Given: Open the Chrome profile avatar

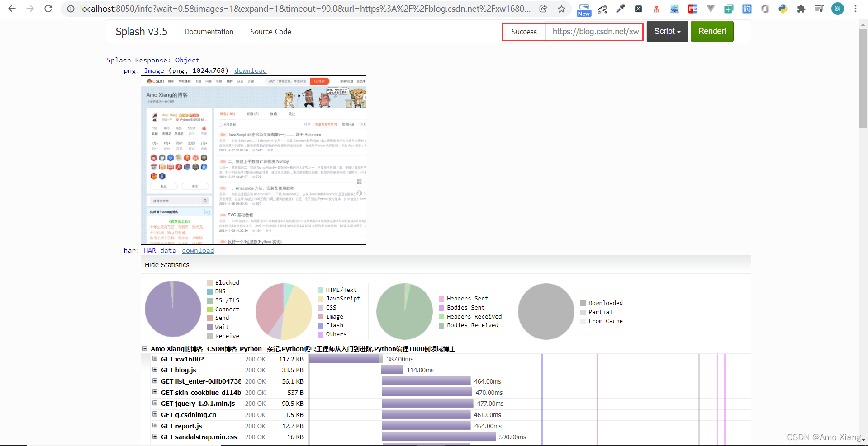Looking at the screenshot, I should 838,9.
